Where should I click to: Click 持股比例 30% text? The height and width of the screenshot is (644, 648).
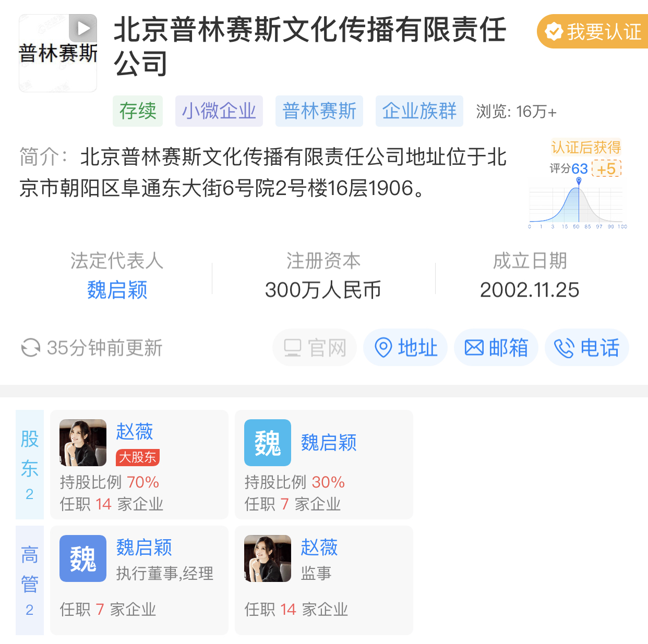[295, 482]
